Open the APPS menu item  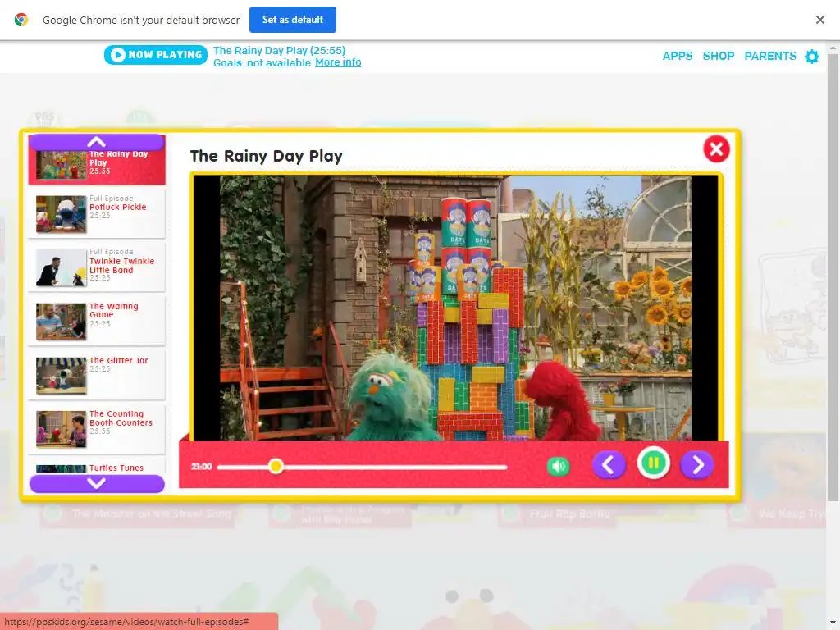677,56
